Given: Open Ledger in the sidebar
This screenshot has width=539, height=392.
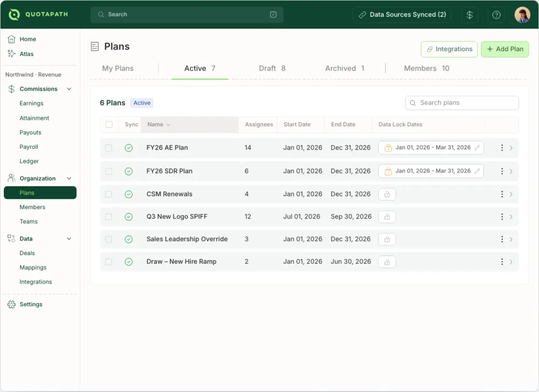Looking at the screenshot, I should [29, 161].
